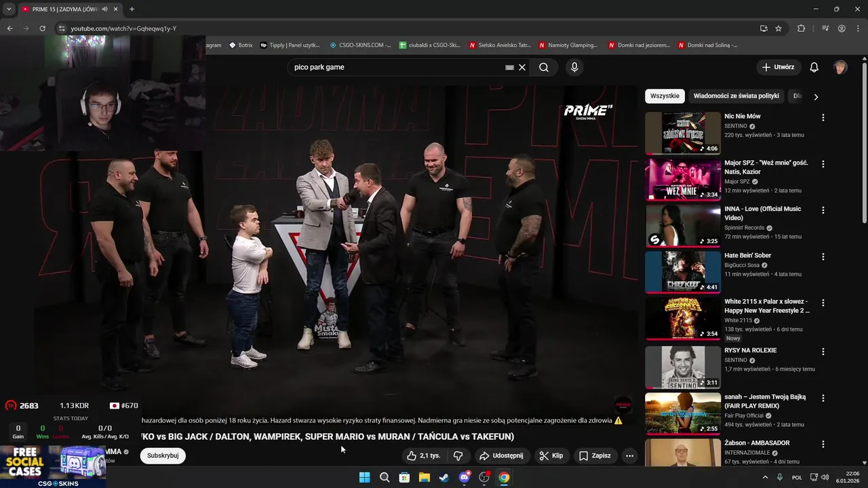
Task: Open Chrome media controls icon
Action: pyautogui.click(x=825, y=28)
